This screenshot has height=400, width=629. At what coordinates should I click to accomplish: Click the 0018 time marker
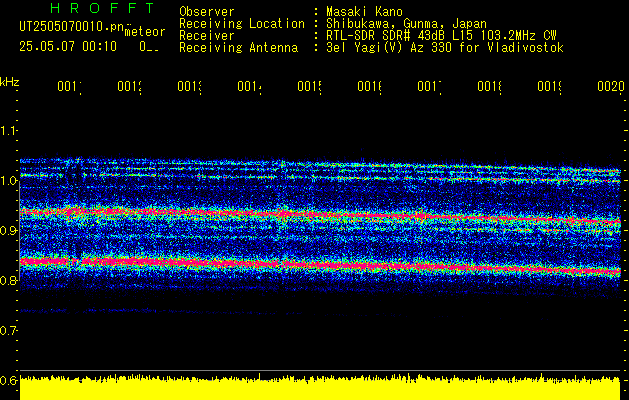pos(489,87)
